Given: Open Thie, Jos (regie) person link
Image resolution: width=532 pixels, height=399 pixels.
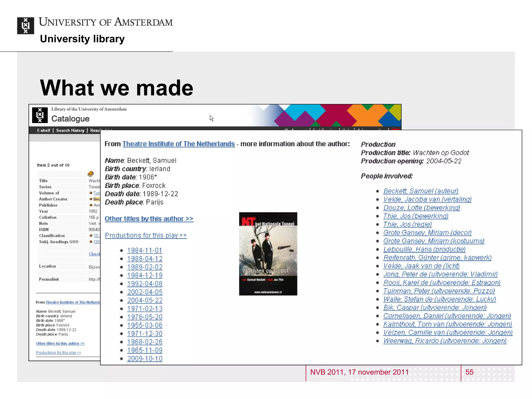Looking at the screenshot, I should tap(407, 224).
